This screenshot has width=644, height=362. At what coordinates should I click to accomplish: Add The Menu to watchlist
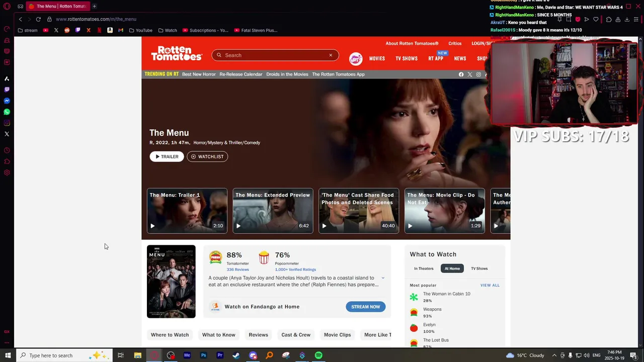pos(207,156)
